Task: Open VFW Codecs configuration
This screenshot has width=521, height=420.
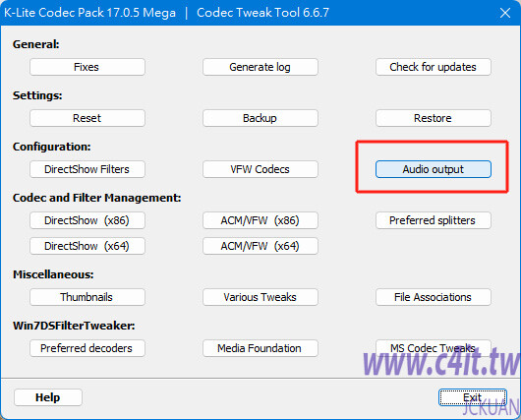Action: pos(260,169)
